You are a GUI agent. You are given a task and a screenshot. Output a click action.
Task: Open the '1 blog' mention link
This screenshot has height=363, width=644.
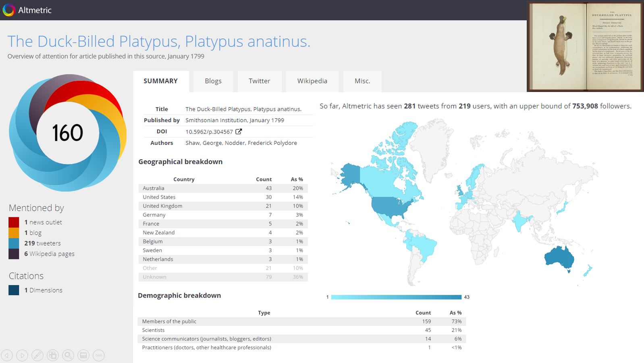coord(33,233)
